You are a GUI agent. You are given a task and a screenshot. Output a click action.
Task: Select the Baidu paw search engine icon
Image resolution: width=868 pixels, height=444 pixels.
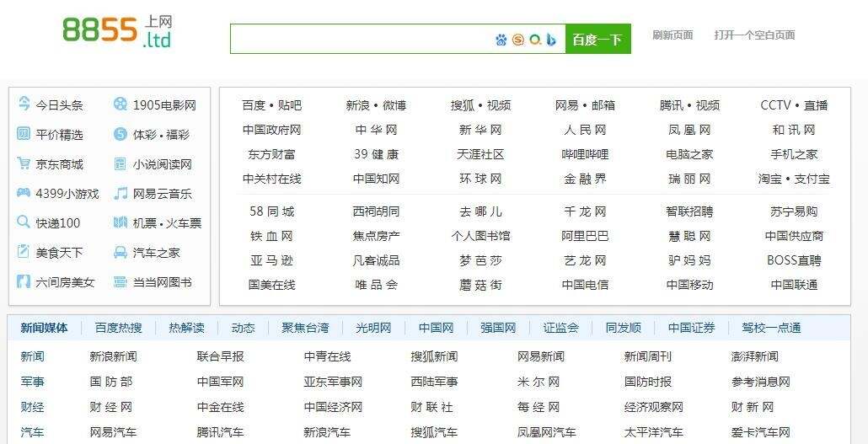(x=501, y=40)
